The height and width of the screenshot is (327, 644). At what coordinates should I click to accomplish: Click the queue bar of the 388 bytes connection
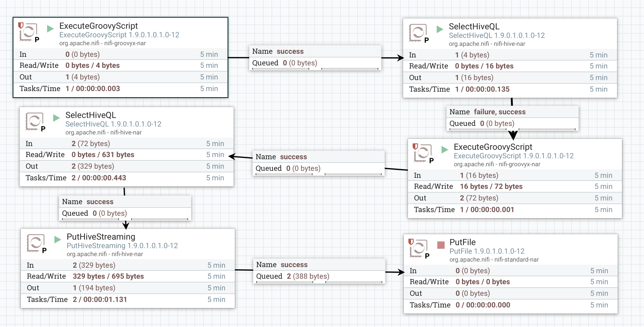click(x=319, y=282)
